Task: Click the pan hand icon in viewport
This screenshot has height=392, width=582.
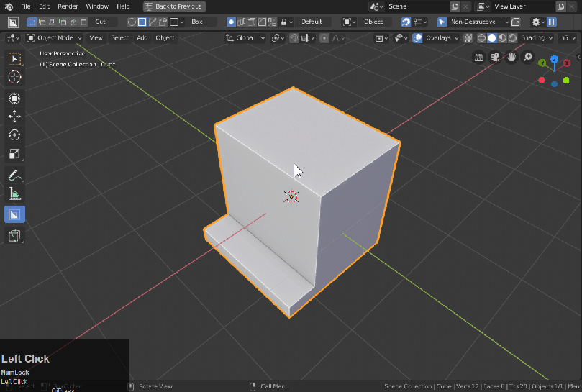Action: (x=511, y=58)
